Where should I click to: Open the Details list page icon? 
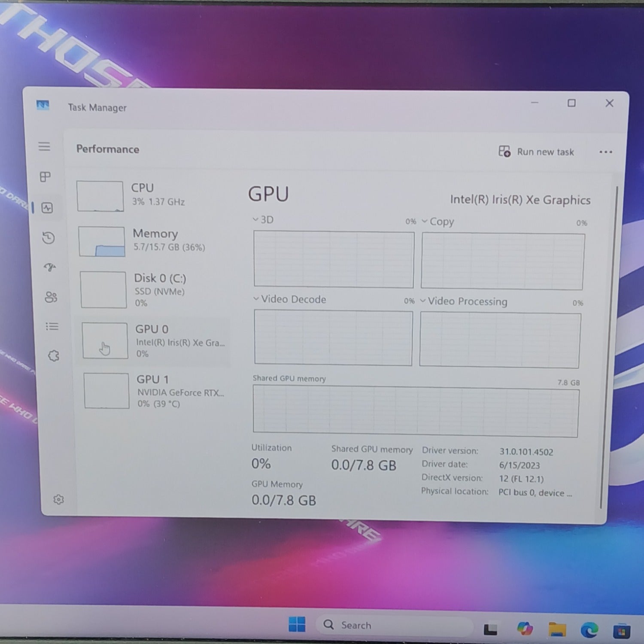pyautogui.click(x=52, y=327)
